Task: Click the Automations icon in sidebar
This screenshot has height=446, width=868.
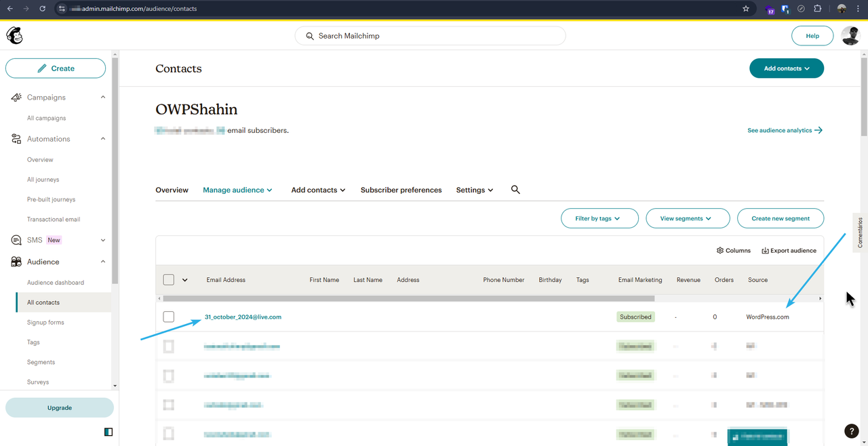Action: click(x=16, y=139)
